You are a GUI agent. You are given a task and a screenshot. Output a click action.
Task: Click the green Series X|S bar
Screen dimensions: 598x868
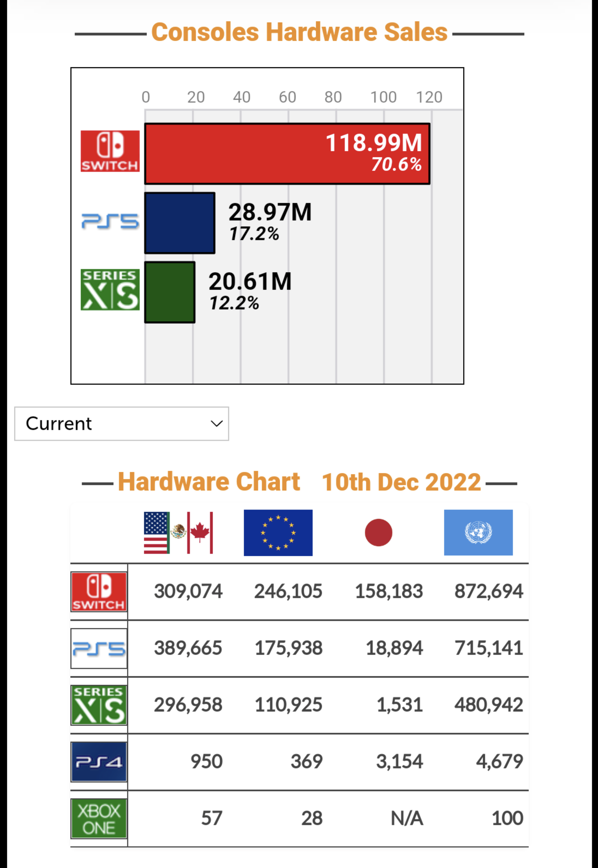click(170, 292)
